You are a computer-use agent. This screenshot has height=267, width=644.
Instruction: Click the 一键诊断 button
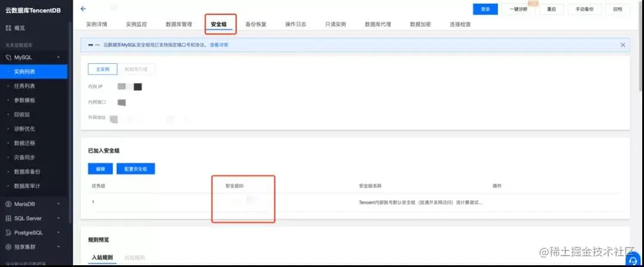tap(518, 9)
